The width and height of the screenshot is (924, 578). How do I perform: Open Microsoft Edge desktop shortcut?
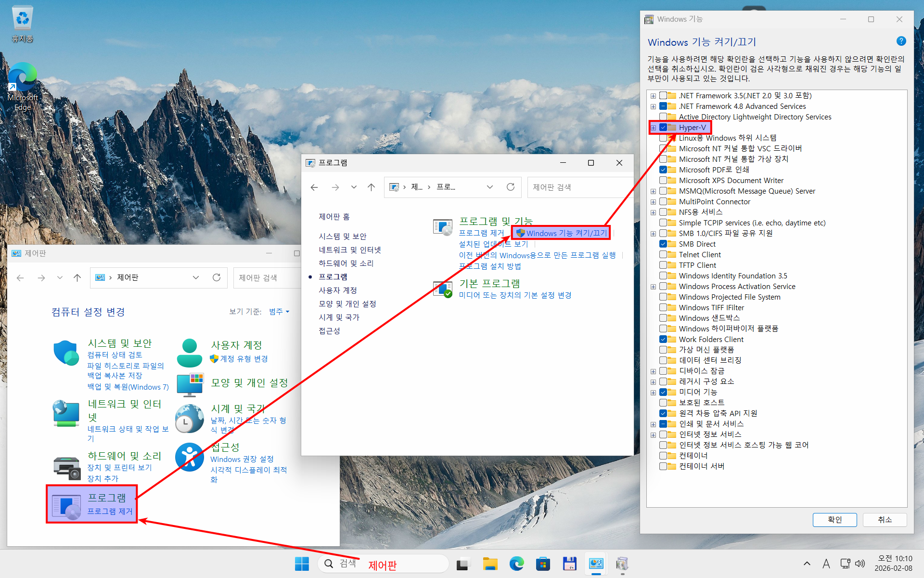(23, 87)
